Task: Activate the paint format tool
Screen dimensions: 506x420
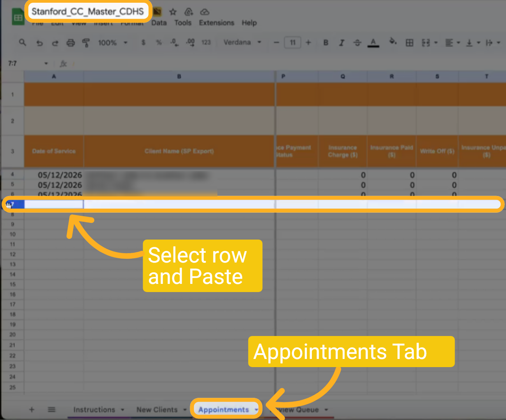Action: [86, 43]
